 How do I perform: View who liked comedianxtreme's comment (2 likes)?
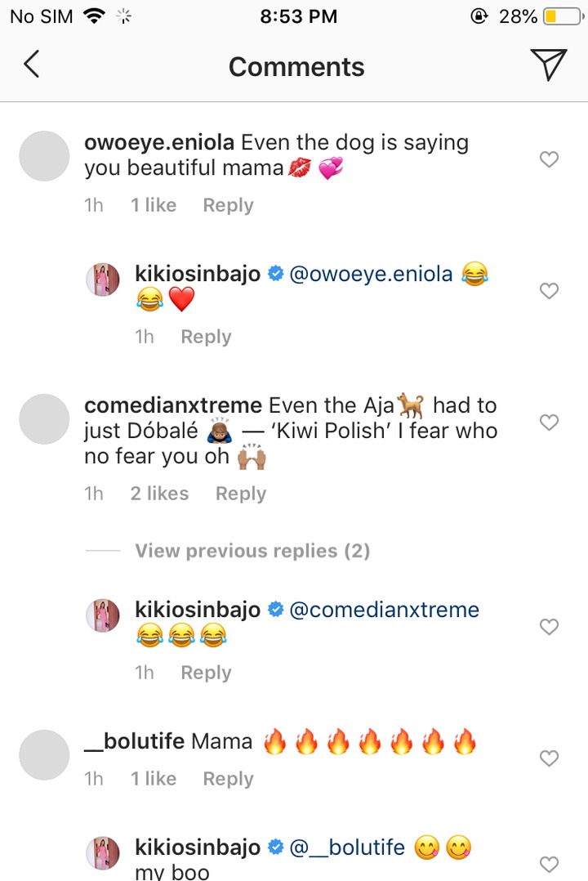pyautogui.click(x=159, y=494)
